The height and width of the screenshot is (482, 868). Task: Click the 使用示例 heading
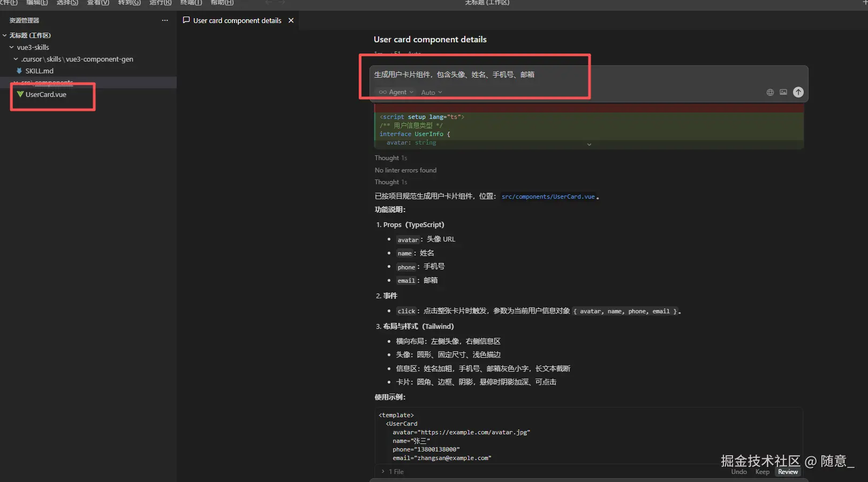pyautogui.click(x=390, y=397)
